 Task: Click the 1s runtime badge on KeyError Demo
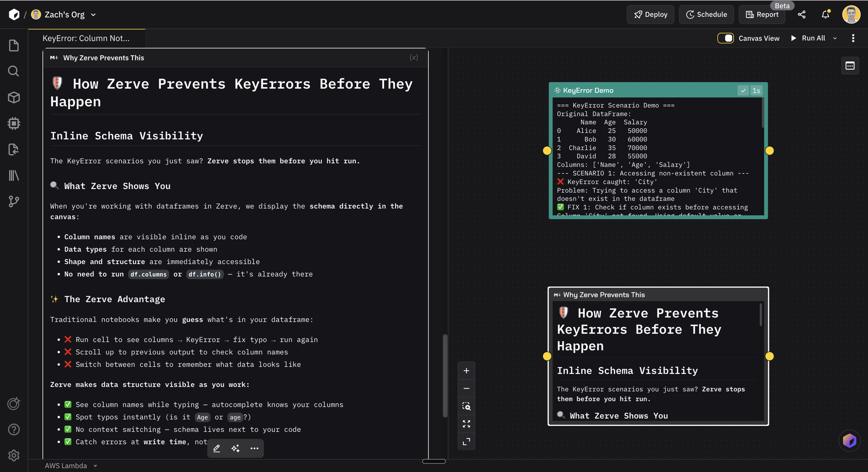(x=756, y=90)
